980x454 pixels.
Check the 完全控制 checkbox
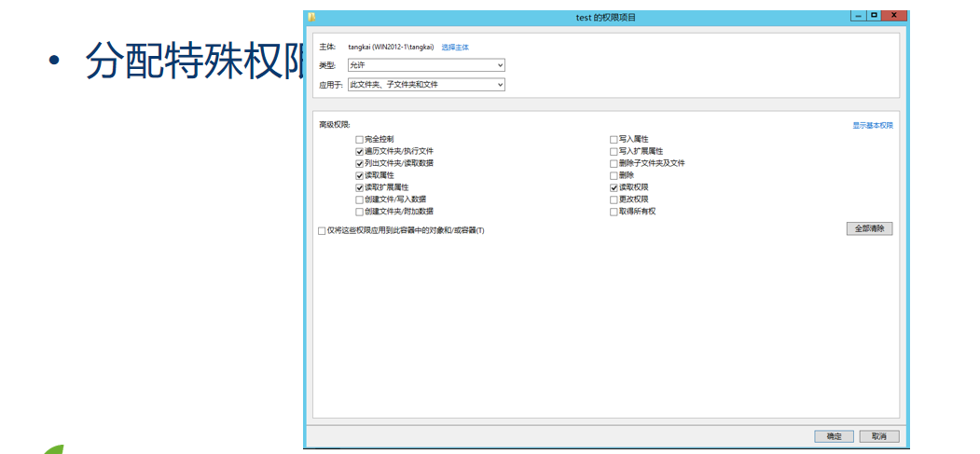click(x=359, y=139)
